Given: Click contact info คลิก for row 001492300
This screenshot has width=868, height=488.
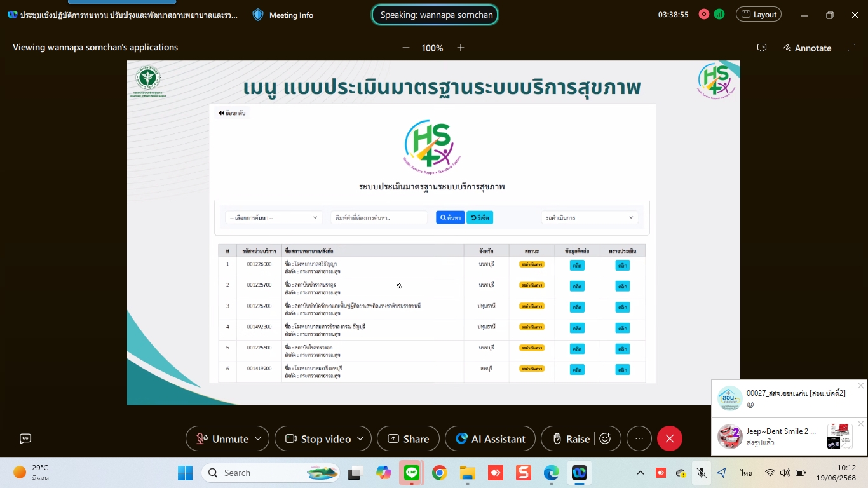Looking at the screenshot, I should [577, 328].
